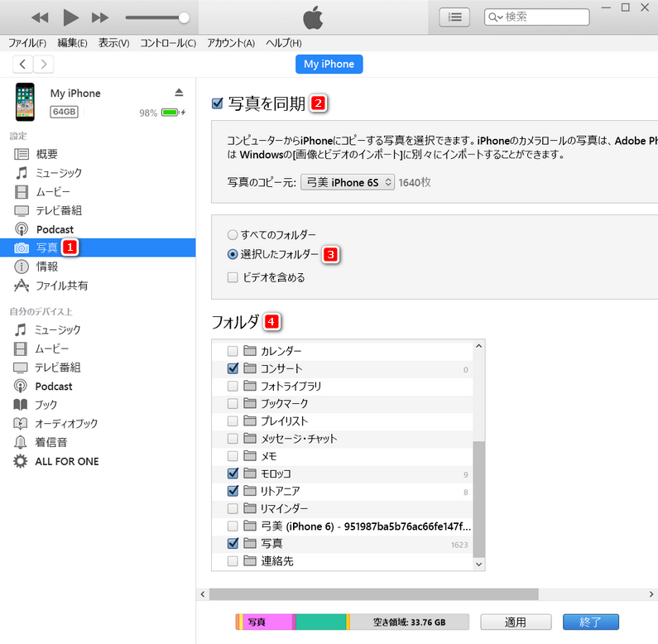
Task: Click the horizontal scrollbar right arrow
Action: 651,594
